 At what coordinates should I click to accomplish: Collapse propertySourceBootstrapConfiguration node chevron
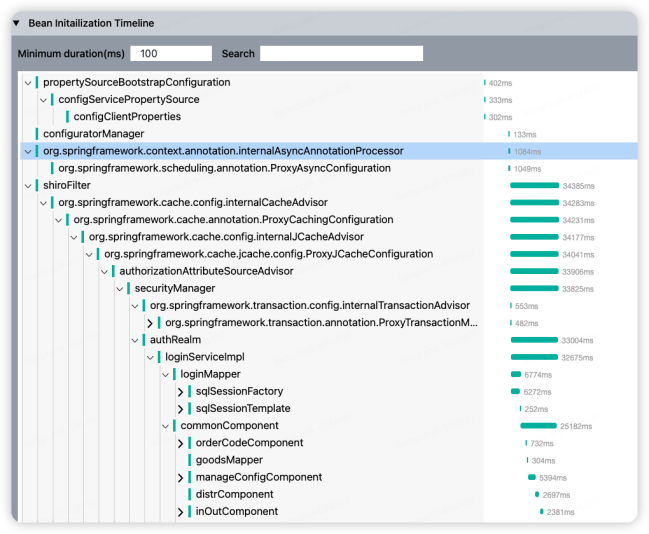(x=28, y=83)
